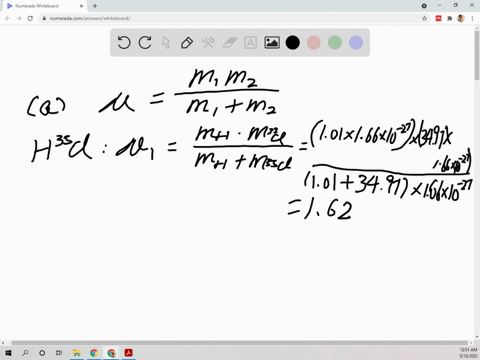Click the taskbar clock and date
The height and width of the screenshot is (360, 480).
(468, 353)
